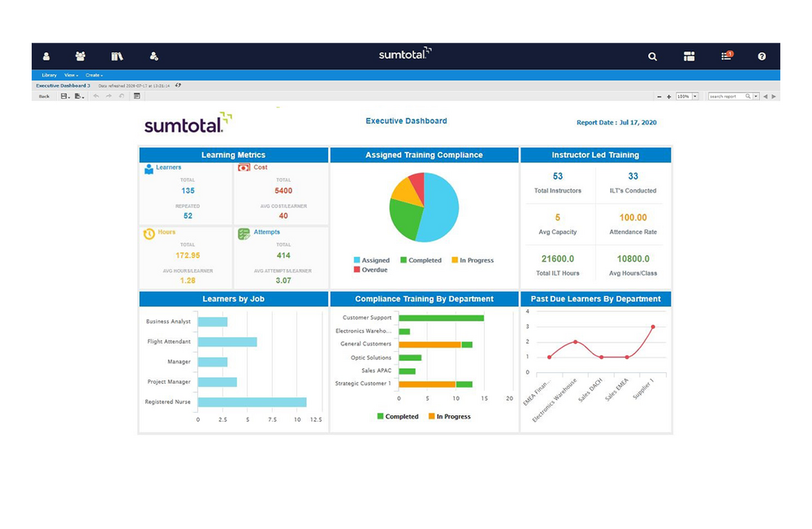Click the green Completed swatch in pie legend
Screen dimensions: 812x529
pyautogui.click(x=404, y=260)
